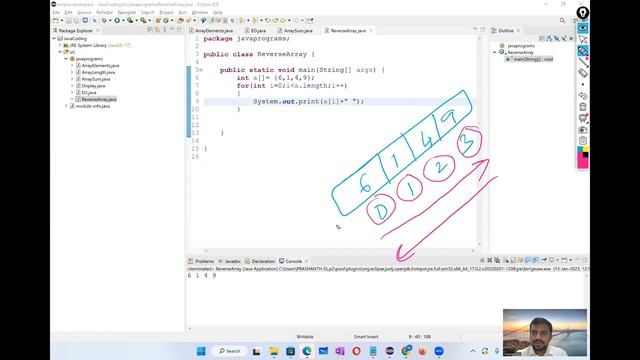
Task: Collapse the JavaCoding project node
Action: (x=54, y=38)
